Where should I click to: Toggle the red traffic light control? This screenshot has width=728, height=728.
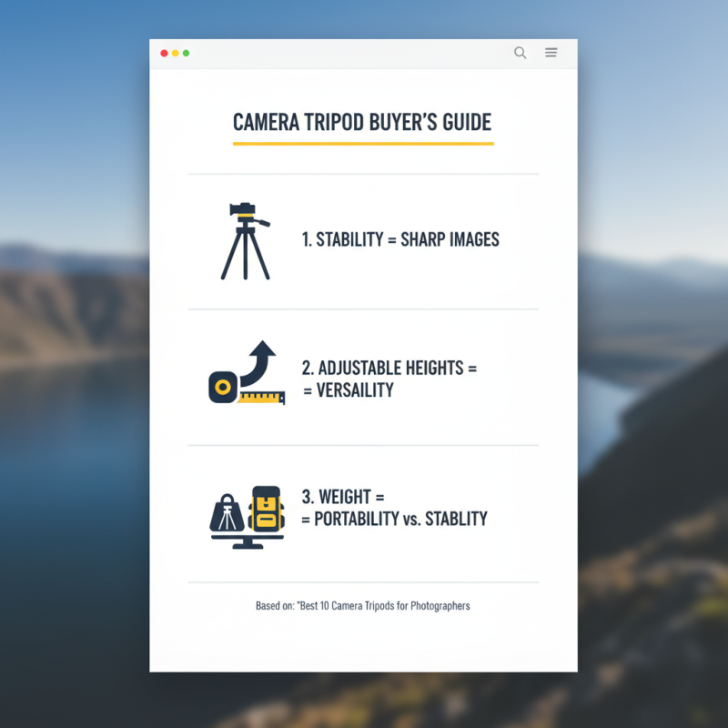pos(163,53)
